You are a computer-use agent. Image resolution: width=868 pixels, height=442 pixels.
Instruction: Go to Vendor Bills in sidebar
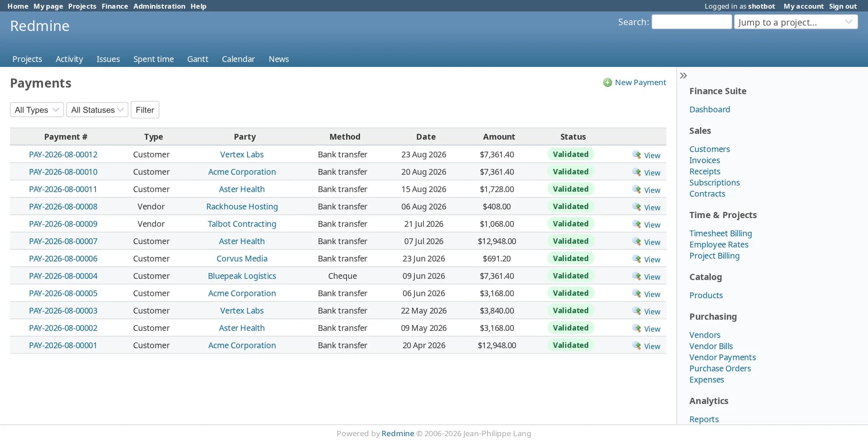pos(711,346)
